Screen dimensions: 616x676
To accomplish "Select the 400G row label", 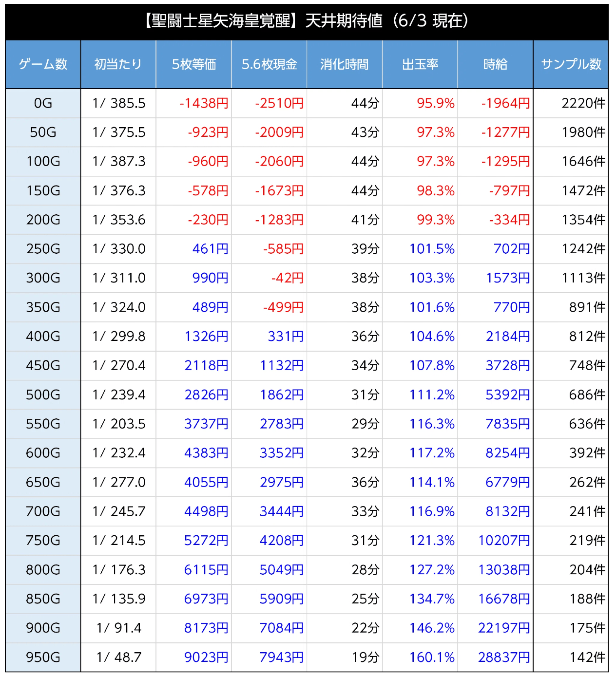I will coord(43,337).
